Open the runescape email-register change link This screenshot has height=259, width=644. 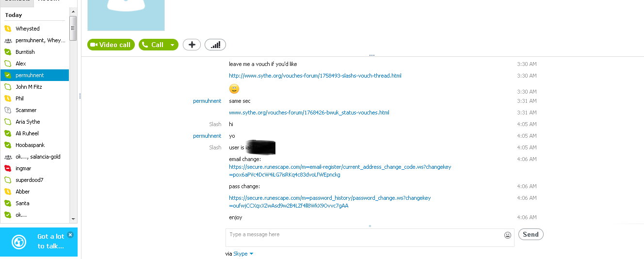pos(340,171)
